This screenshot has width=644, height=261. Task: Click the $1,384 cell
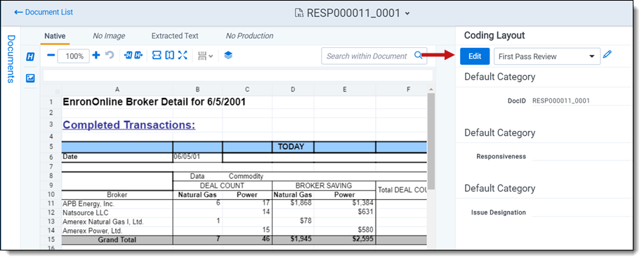[345, 203]
